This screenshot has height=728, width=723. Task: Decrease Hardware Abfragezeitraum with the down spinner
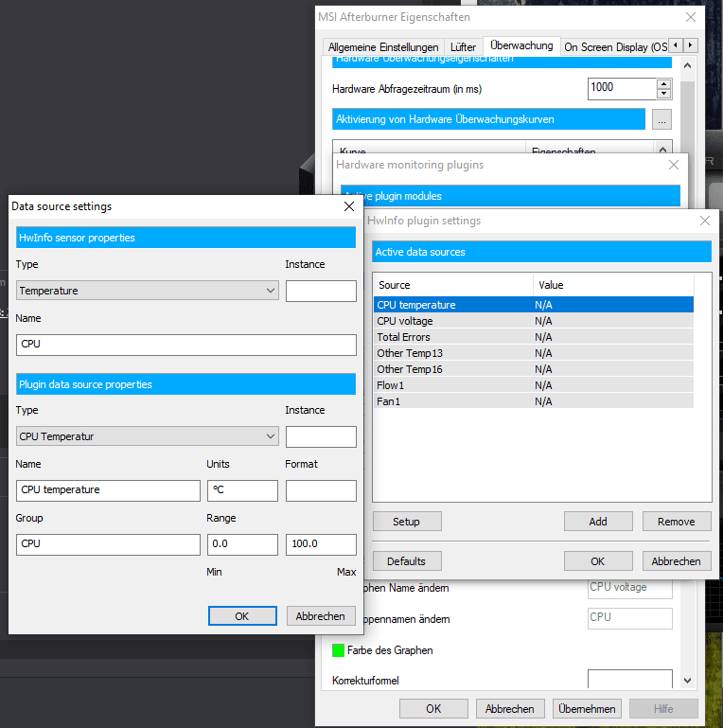(664, 94)
